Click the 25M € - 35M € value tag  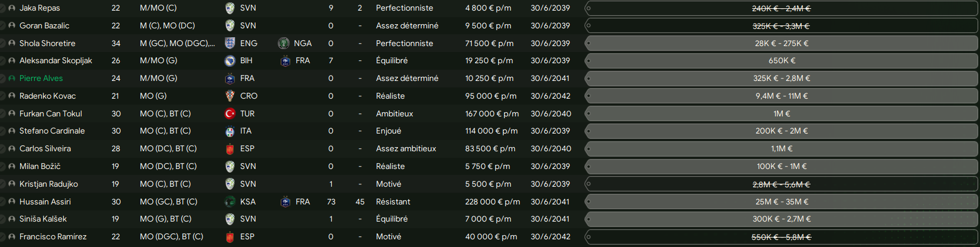click(782, 201)
